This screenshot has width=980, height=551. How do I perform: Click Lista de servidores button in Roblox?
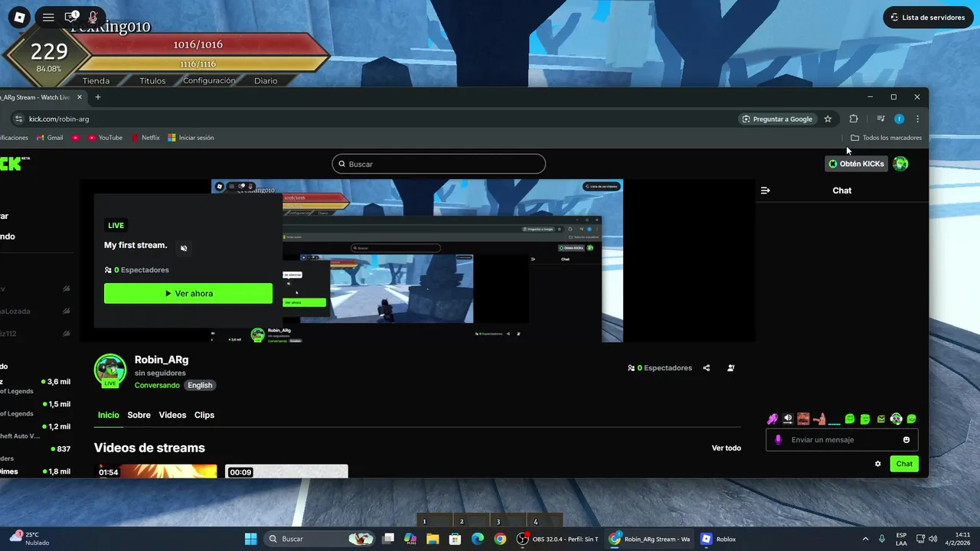[928, 18]
